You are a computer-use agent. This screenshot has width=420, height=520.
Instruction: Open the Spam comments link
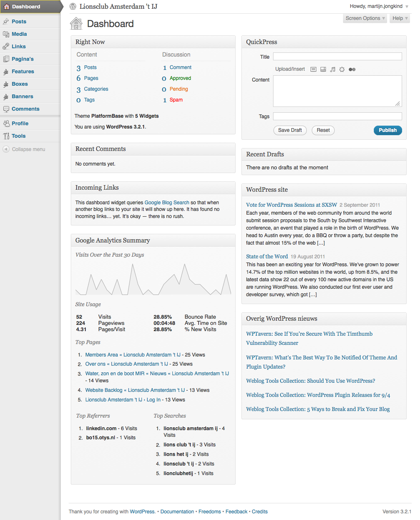(176, 100)
